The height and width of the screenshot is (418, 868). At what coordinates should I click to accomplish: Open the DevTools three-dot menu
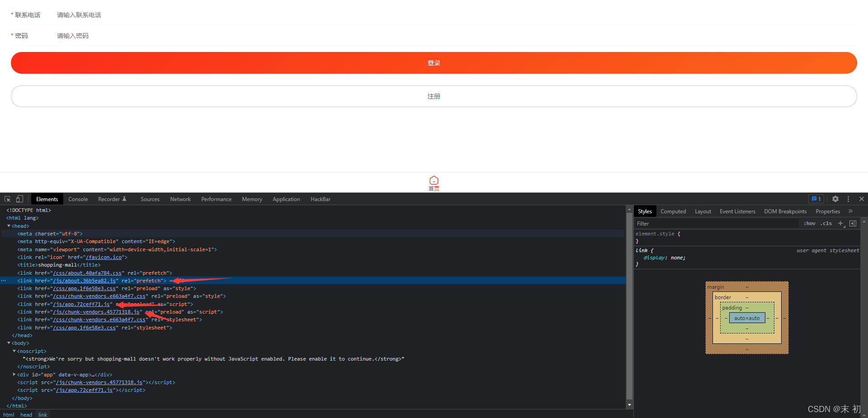(x=848, y=199)
